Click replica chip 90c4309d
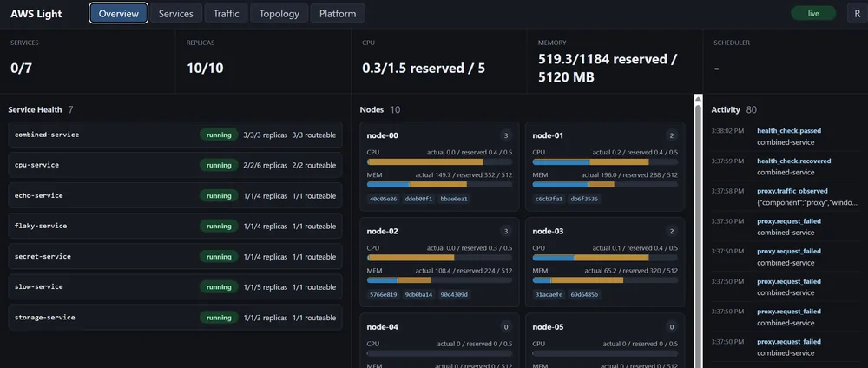868x368 pixels. click(x=454, y=294)
